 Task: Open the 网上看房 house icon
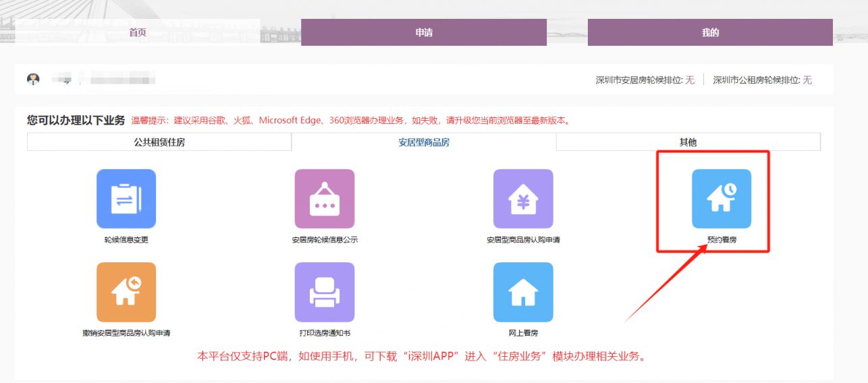pyautogui.click(x=523, y=292)
